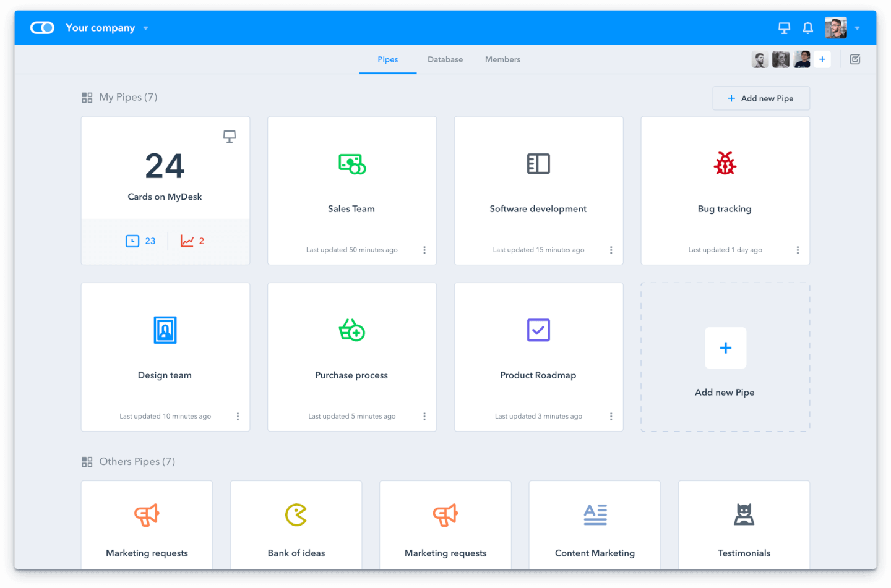The width and height of the screenshot is (891, 588).
Task: Click the monitor icon on MyDesk card
Action: 230,137
